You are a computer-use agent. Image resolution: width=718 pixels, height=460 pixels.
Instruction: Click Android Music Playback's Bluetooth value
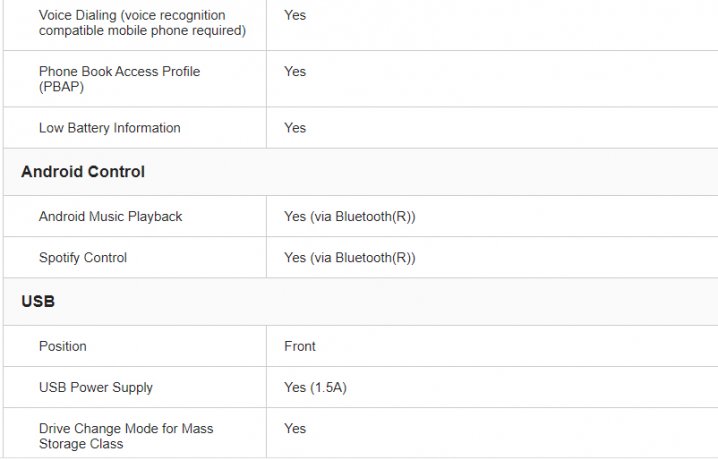(x=349, y=216)
